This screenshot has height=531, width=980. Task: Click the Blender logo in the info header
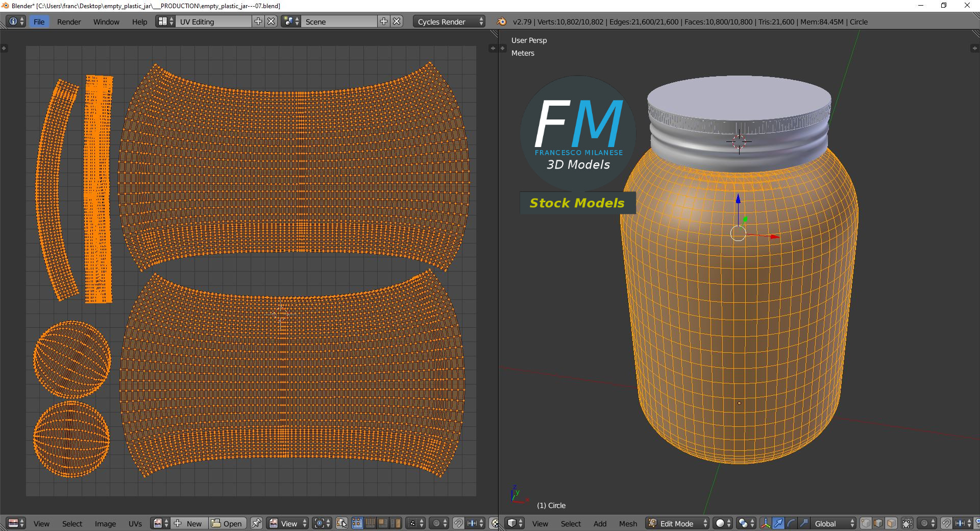501,22
